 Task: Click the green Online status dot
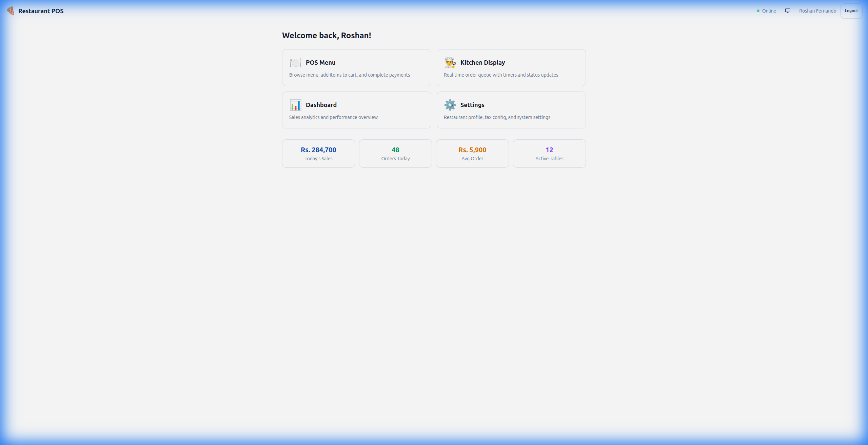click(758, 11)
